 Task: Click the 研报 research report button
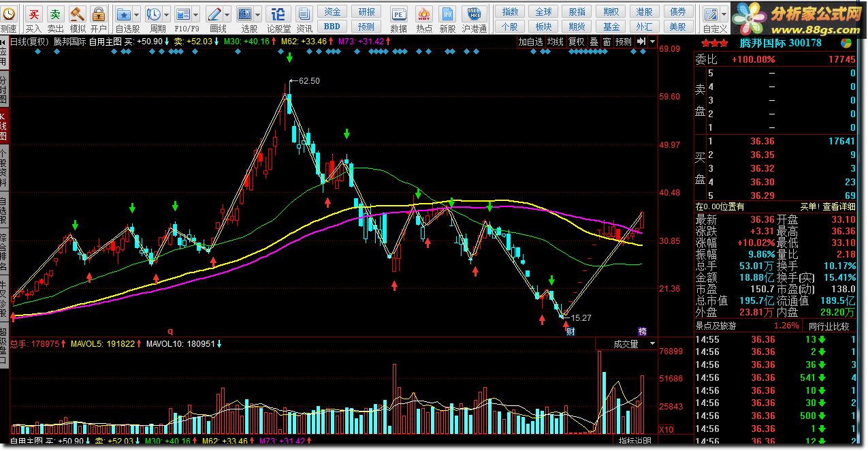366,12
